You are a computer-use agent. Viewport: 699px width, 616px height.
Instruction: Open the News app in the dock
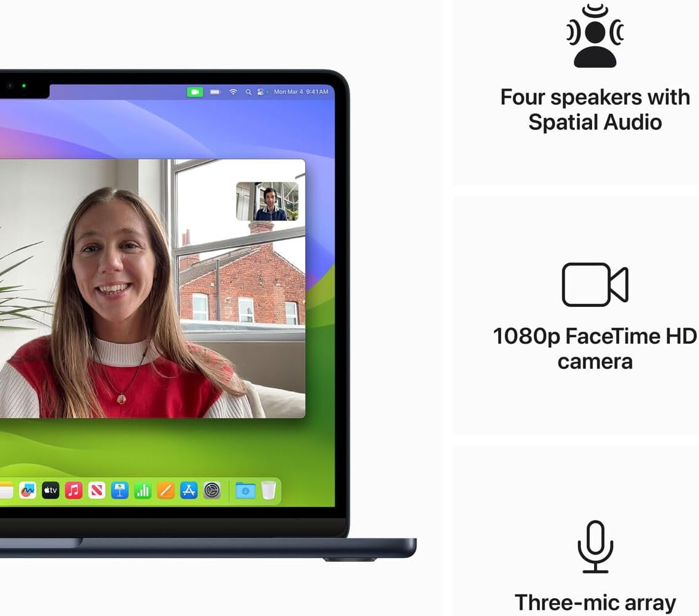(x=96, y=490)
